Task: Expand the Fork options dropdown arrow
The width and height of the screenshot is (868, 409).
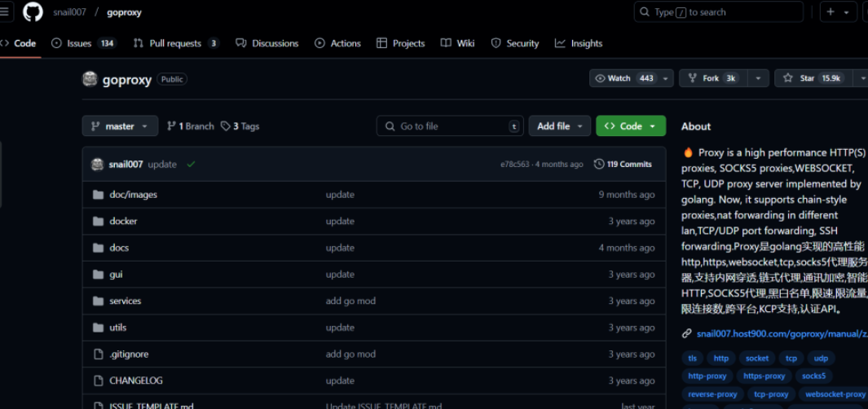Action: click(759, 78)
